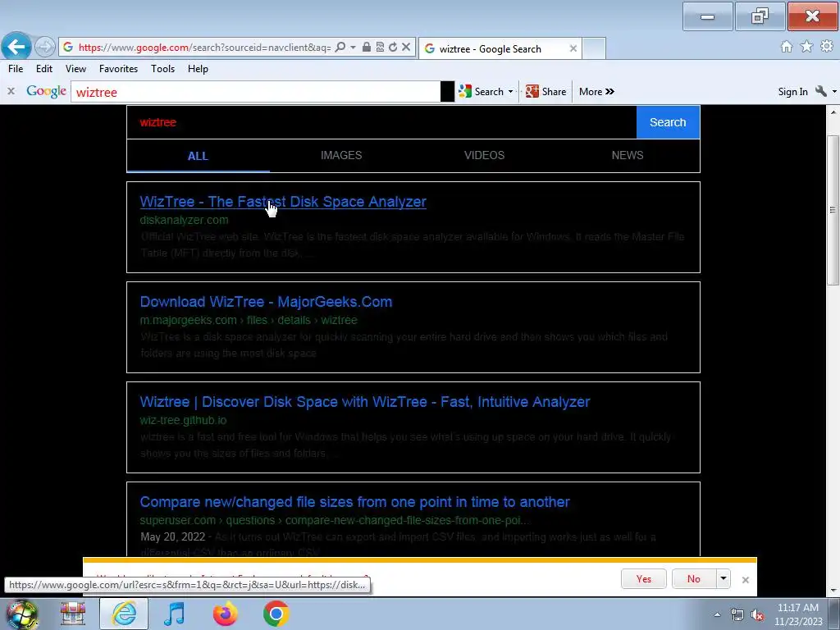Click the Internet Explorer taskbar icon
Screen dimensions: 840x630
tap(124, 614)
